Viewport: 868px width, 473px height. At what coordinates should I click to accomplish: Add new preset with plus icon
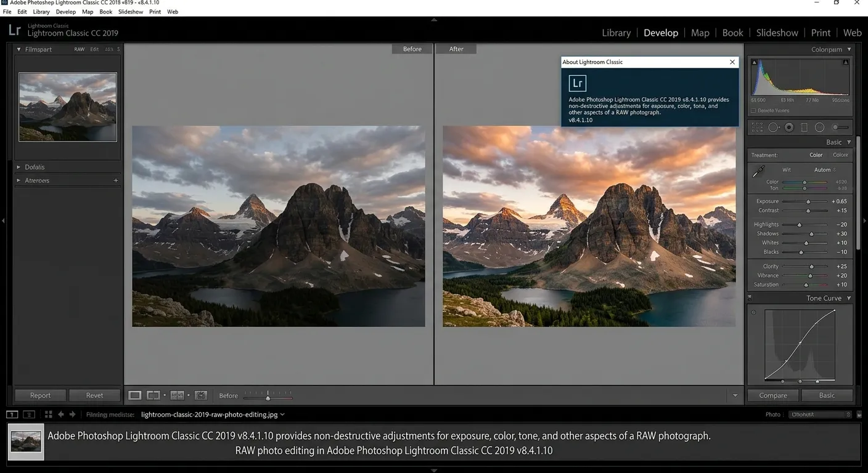point(116,180)
